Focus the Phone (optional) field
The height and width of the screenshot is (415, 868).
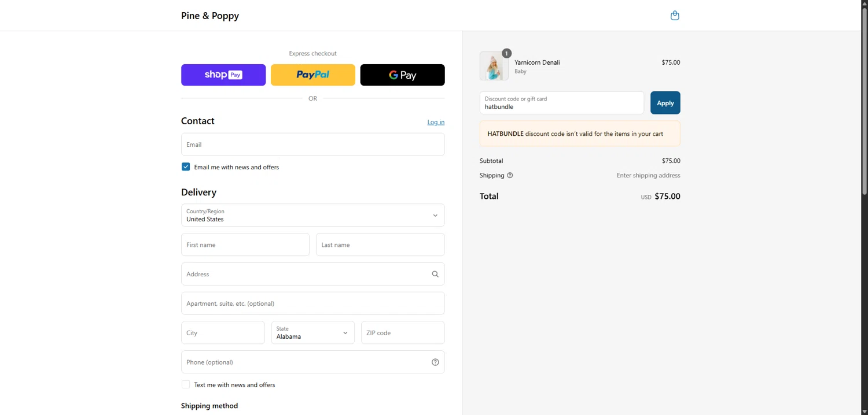point(313,362)
